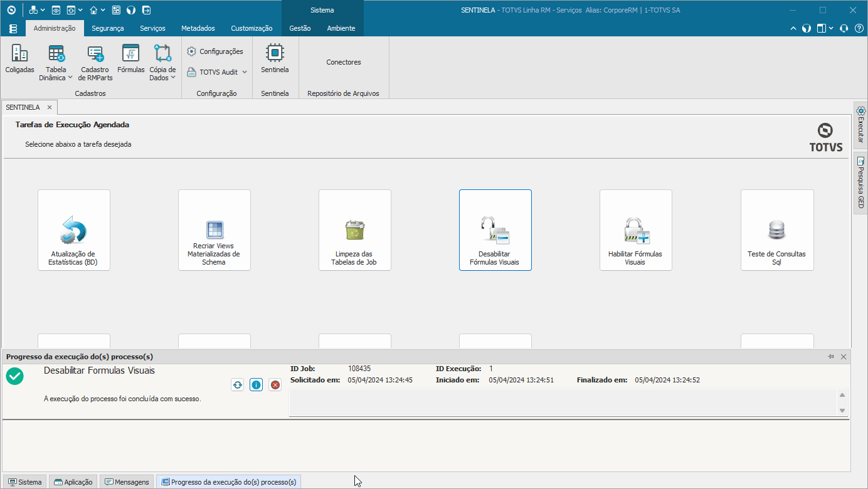Open the Metadados ribbon tab
The image size is (868, 489).
click(x=198, y=28)
